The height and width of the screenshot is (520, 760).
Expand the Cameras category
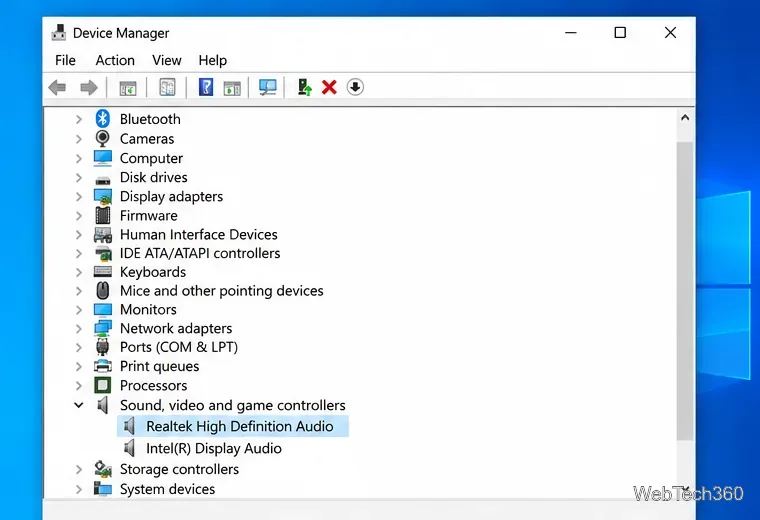pos(79,139)
